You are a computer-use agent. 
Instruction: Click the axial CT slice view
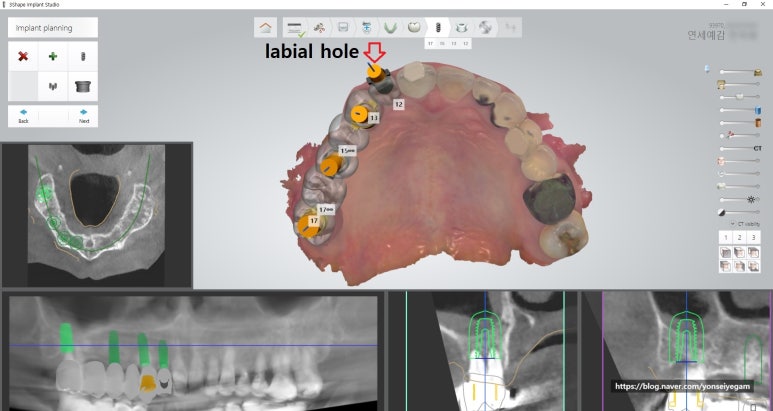[97, 214]
